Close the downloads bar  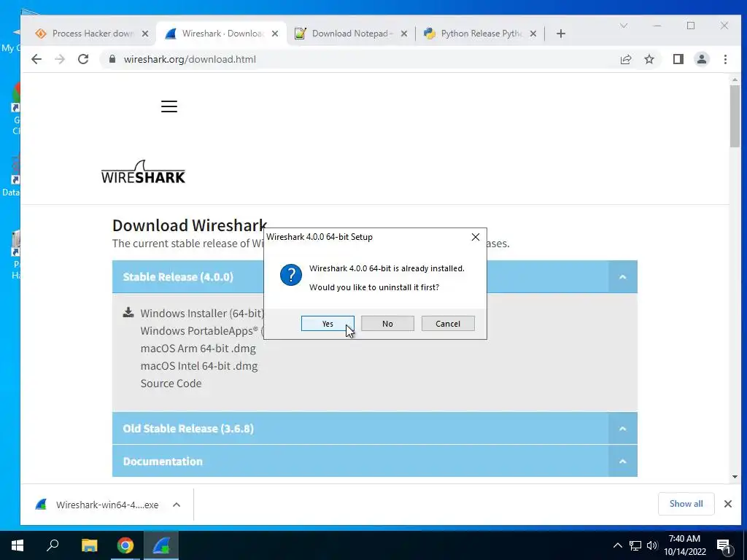click(x=727, y=504)
